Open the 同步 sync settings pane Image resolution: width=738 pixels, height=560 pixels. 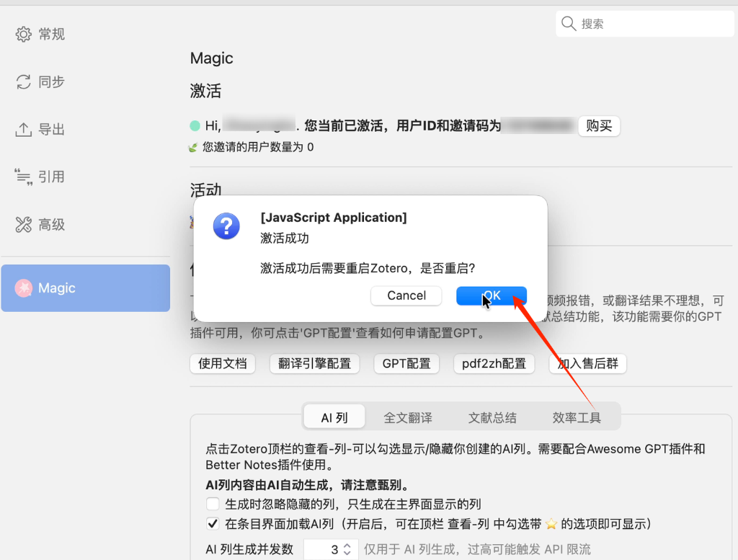coord(40,81)
